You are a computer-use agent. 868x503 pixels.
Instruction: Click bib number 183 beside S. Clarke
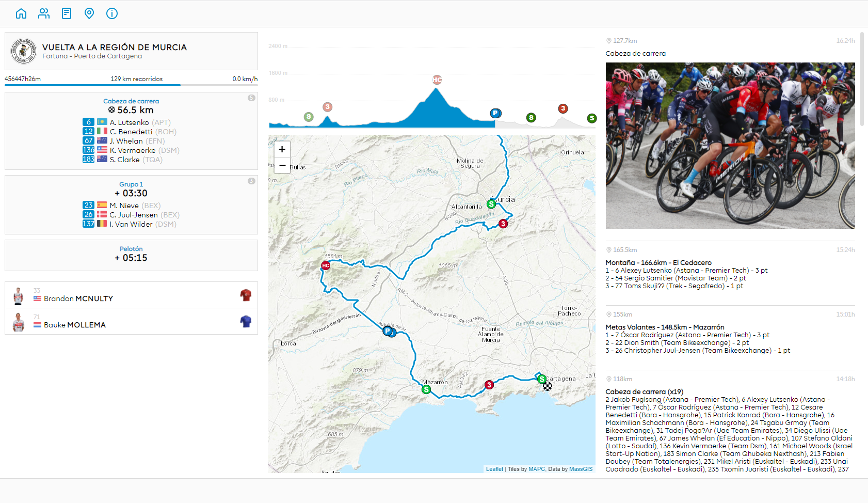point(88,160)
